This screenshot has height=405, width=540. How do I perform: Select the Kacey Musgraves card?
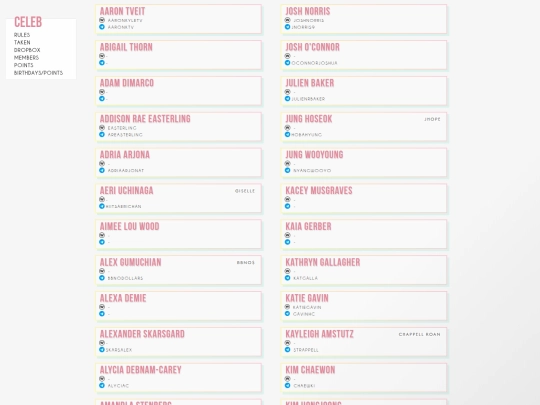[x=364, y=198]
